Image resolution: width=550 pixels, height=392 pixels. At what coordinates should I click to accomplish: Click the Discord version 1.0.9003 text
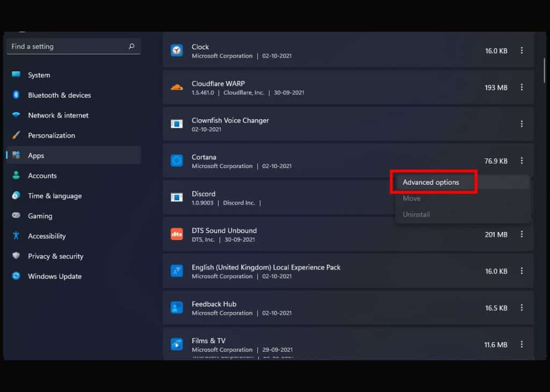pyautogui.click(x=202, y=202)
